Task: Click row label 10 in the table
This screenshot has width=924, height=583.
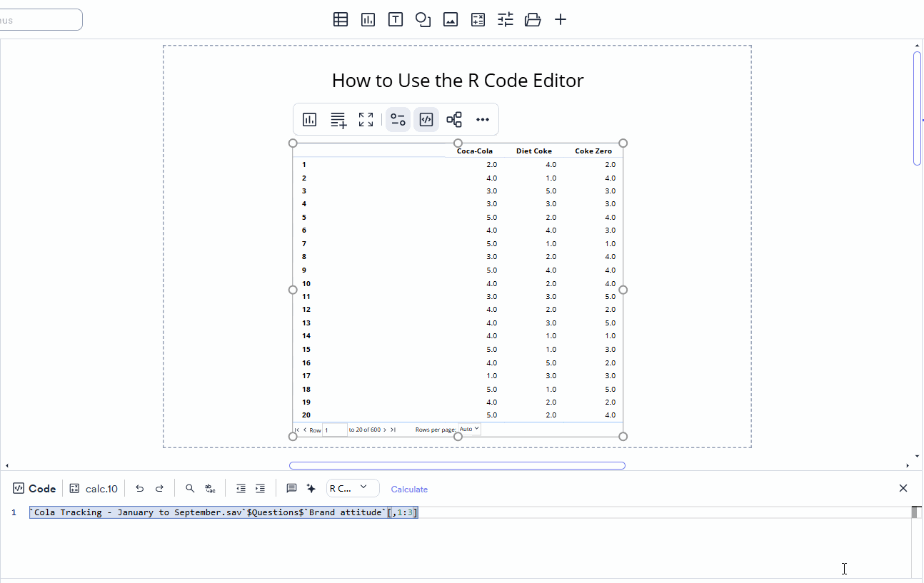Action: pyautogui.click(x=306, y=283)
